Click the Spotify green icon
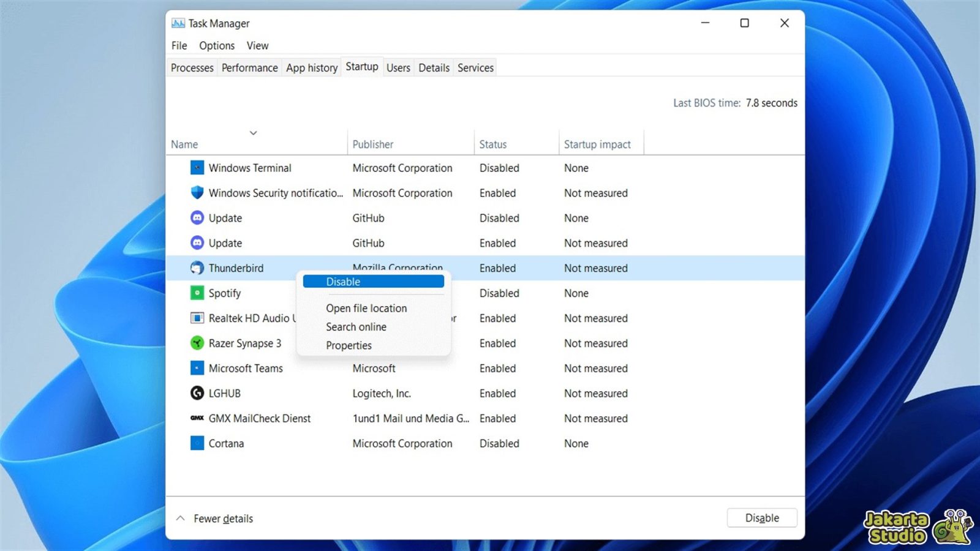 tap(197, 293)
